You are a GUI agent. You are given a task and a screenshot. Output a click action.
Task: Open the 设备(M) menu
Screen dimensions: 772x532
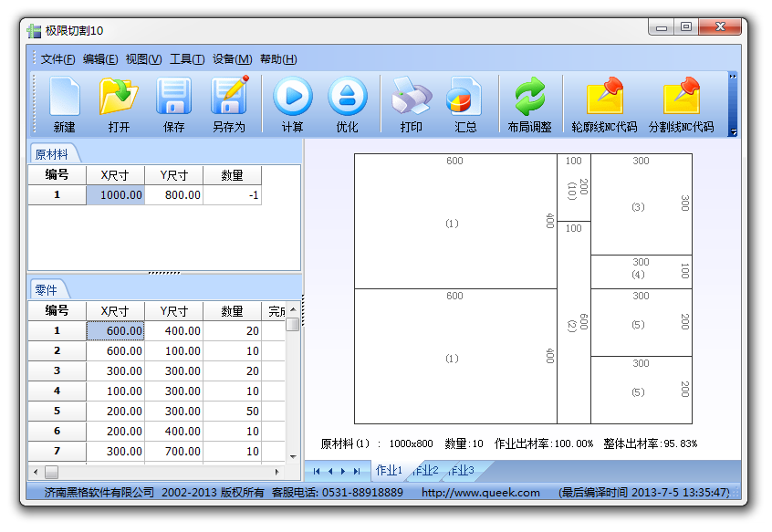[x=232, y=59]
